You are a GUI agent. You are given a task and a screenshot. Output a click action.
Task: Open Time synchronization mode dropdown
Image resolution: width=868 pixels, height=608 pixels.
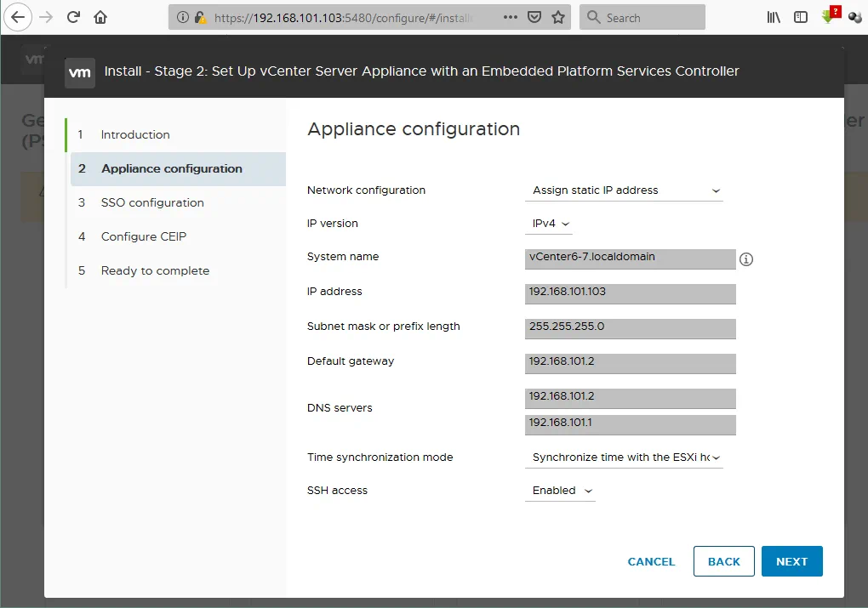pos(624,457)
